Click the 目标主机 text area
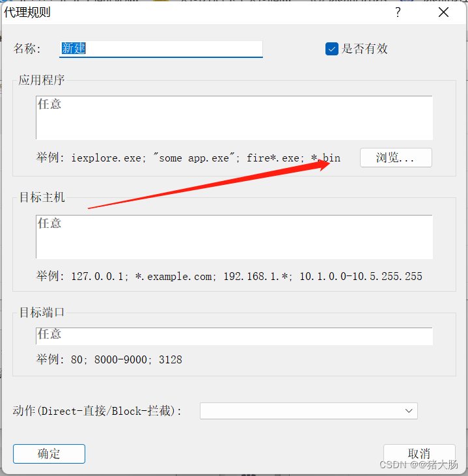This screenshot has height=476, width=468. coord(234,237)
